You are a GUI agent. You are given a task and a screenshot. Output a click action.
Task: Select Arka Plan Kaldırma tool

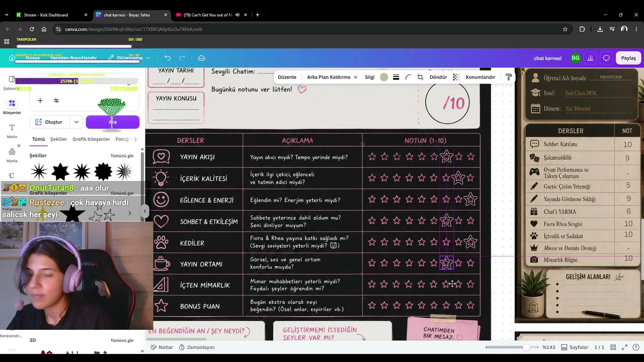tap(332, 77)
